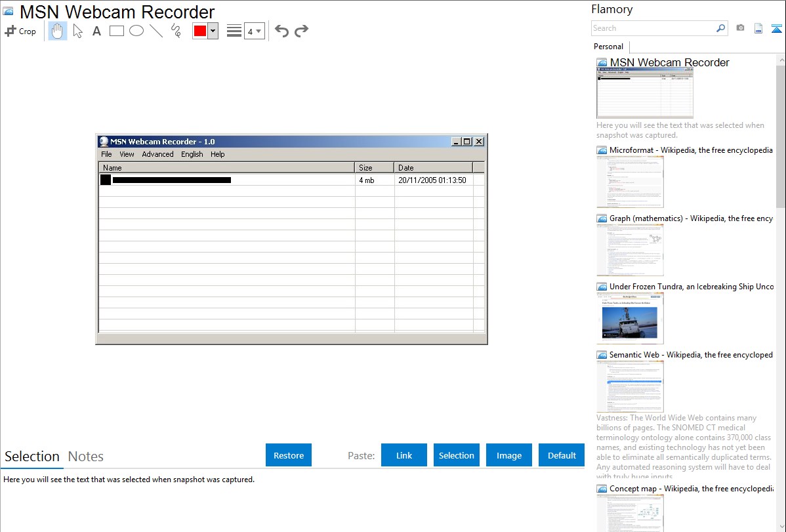
Task: Click the Selection paste button
Action: [x=456, y=455]
